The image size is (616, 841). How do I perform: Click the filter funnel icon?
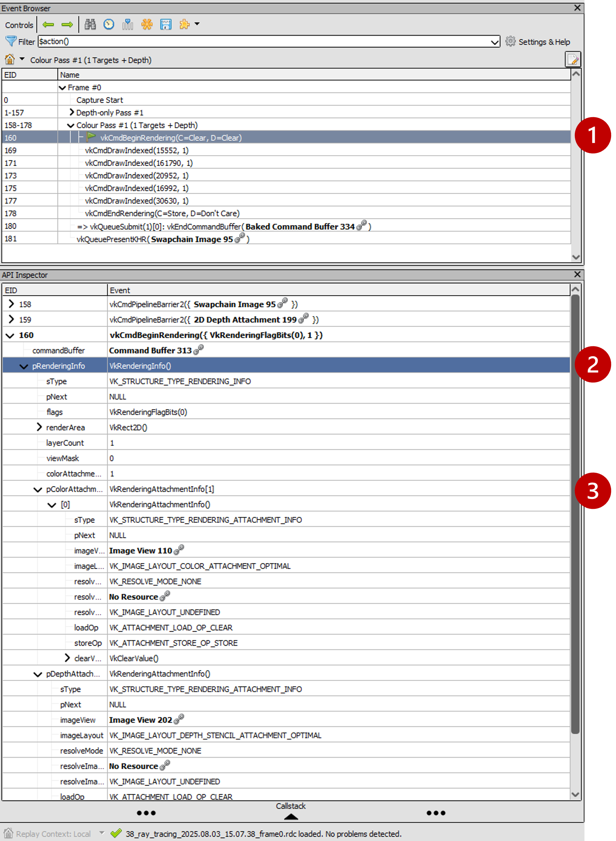coord(11,41)
